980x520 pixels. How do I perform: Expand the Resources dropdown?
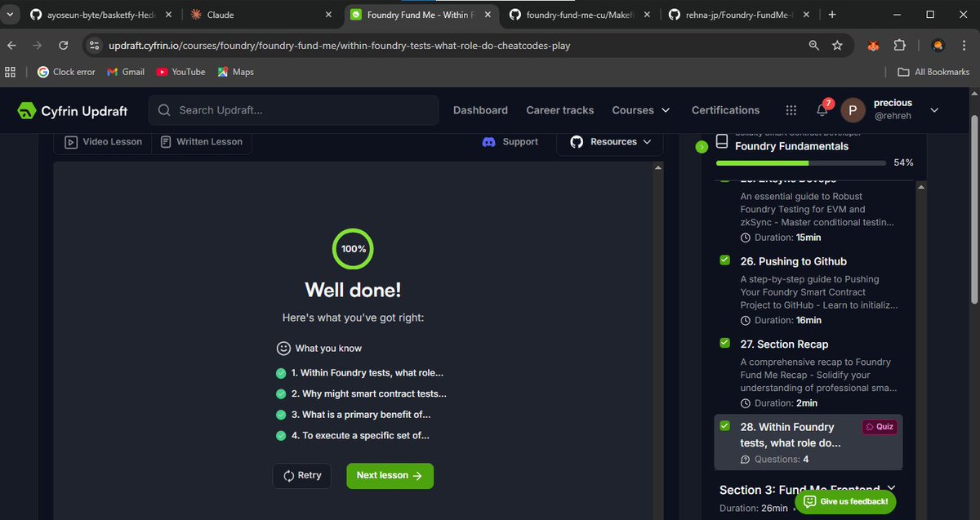coord(645,141)
